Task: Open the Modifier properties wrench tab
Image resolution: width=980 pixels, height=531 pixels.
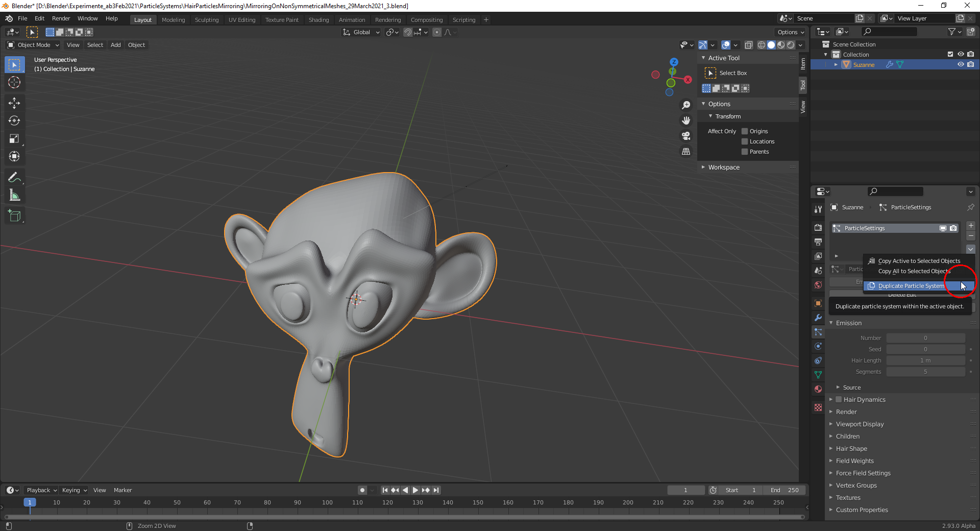Action: pyautogui.click(x=818, y=318)
